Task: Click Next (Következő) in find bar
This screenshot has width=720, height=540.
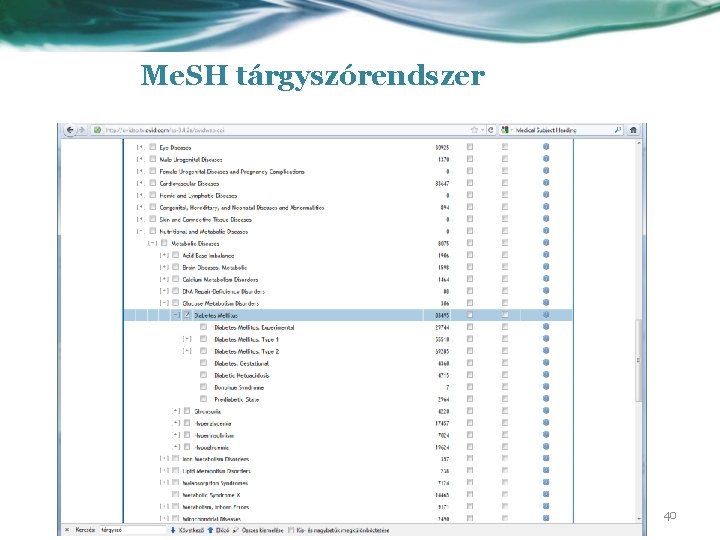Action: tap(187, 530)
